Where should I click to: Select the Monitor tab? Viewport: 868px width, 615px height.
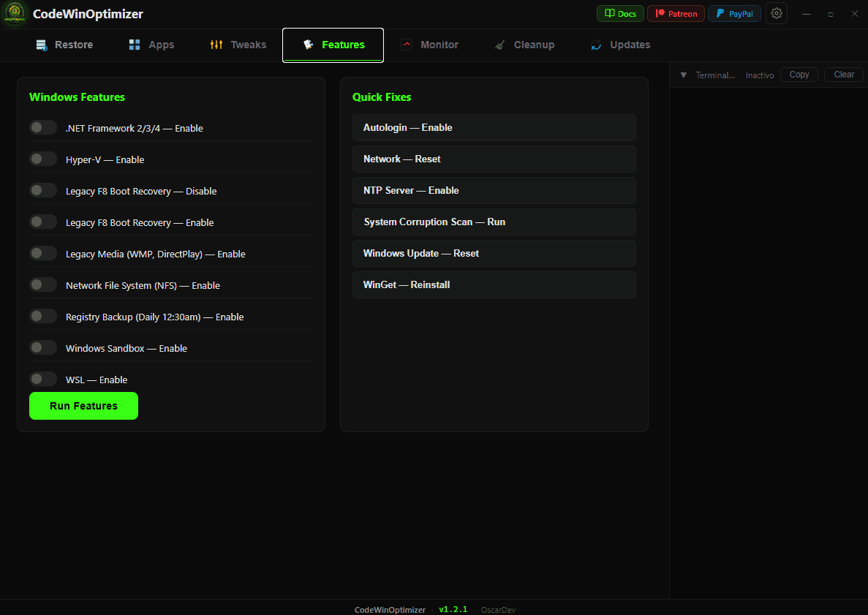430,45
